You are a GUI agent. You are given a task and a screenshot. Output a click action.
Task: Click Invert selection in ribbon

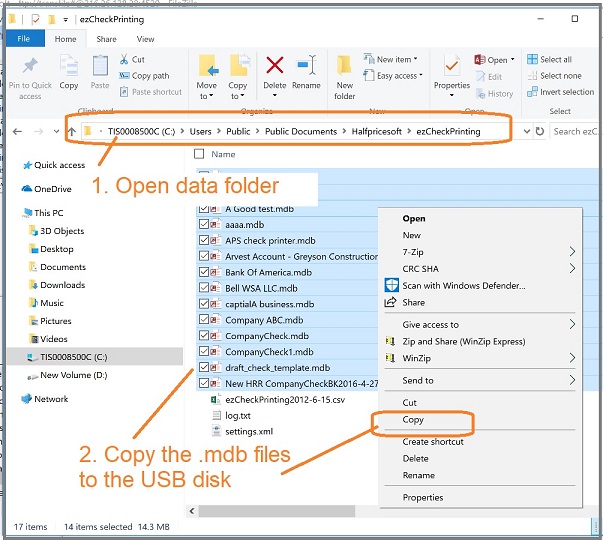[x=566, y=92]
